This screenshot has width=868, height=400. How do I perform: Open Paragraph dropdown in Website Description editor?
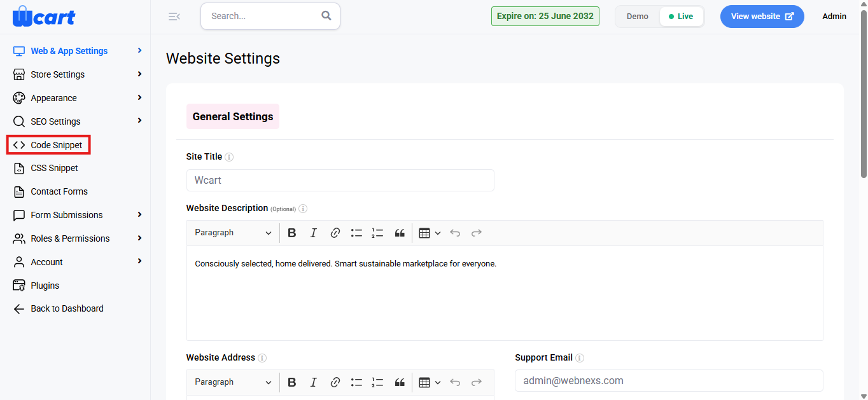[x=233, y=233]
